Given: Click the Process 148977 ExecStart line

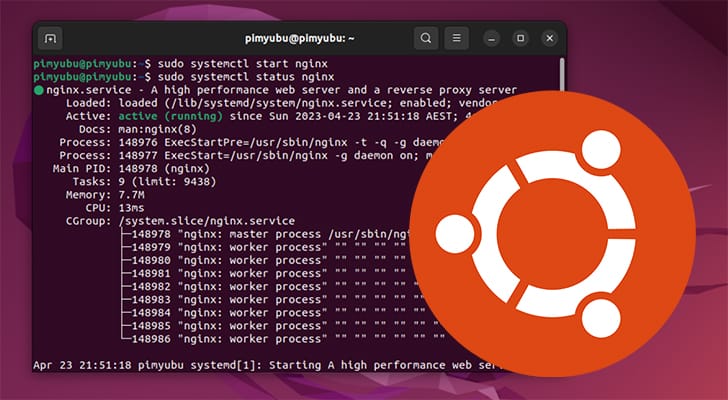Looking at the screenshot, I should (x=247, y=155).
